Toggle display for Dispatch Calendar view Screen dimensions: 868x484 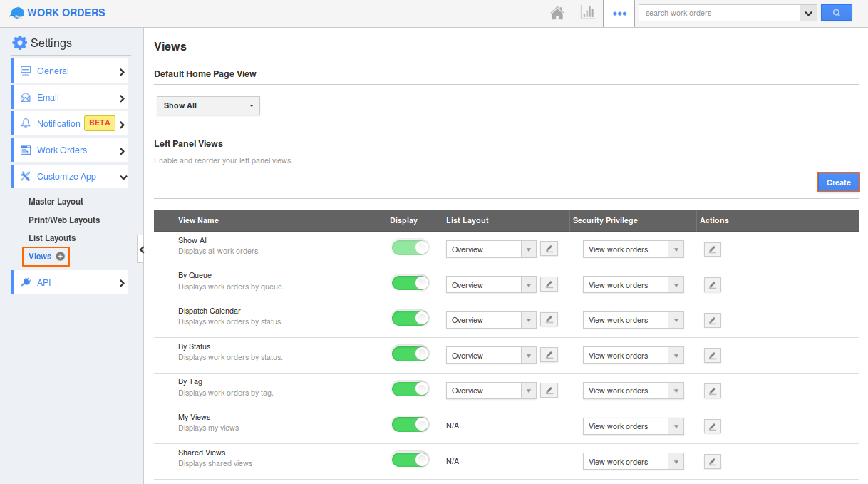(x=410, y=318)
